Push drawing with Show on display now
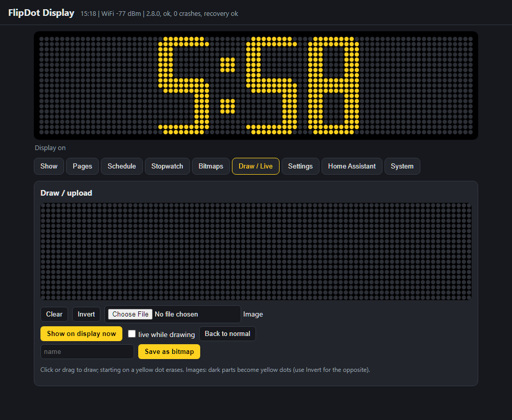The height and width of the screenshot is (420, 512). point(81,334)
